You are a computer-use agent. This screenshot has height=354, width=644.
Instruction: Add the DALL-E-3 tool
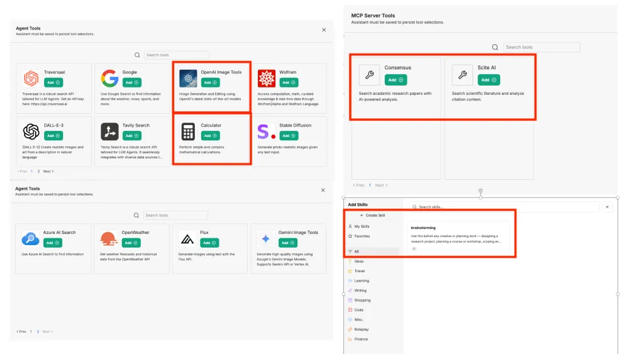click(53, 136)
